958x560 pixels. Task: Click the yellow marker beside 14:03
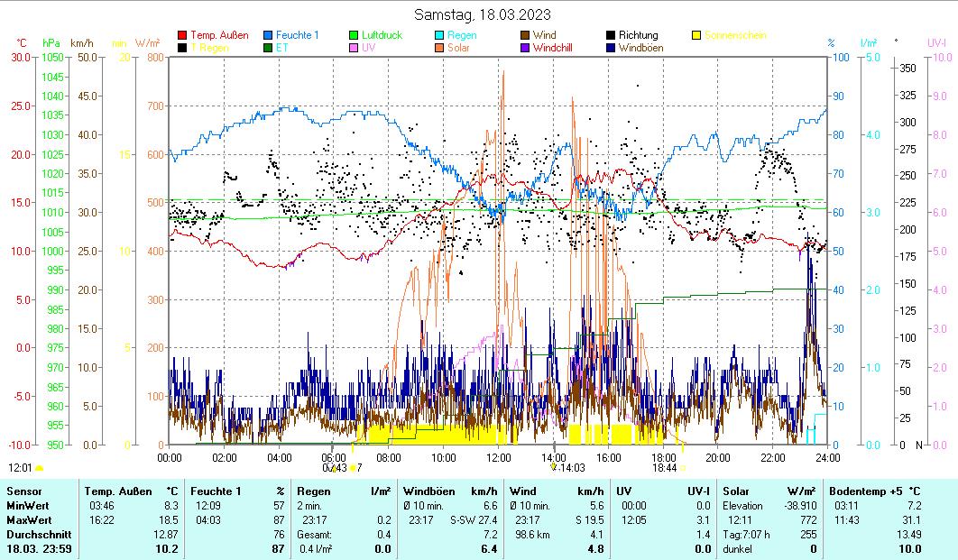click(x=554, y=467)
